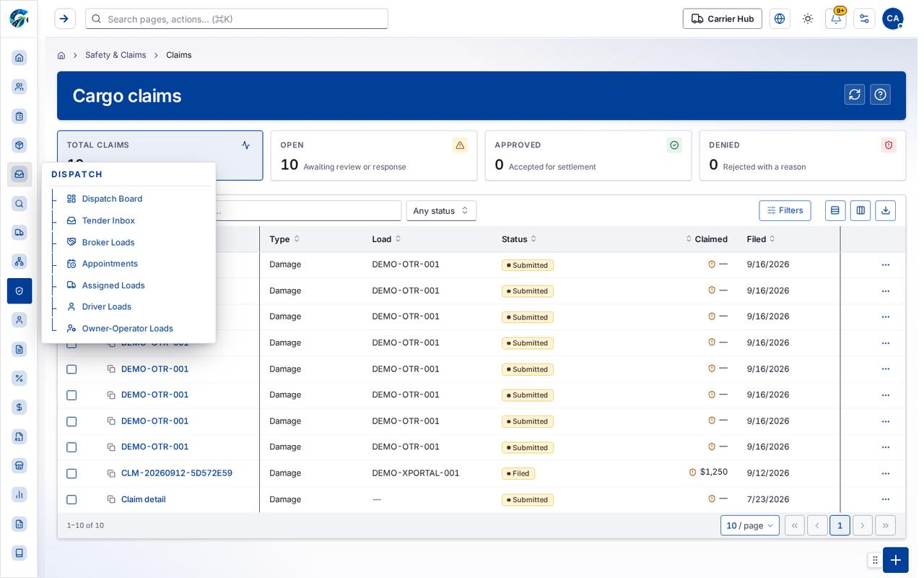This screenshot has width=924, height=578.
Task: Click the home icon in the left sidebar
Action: click(x=19, y=58)
